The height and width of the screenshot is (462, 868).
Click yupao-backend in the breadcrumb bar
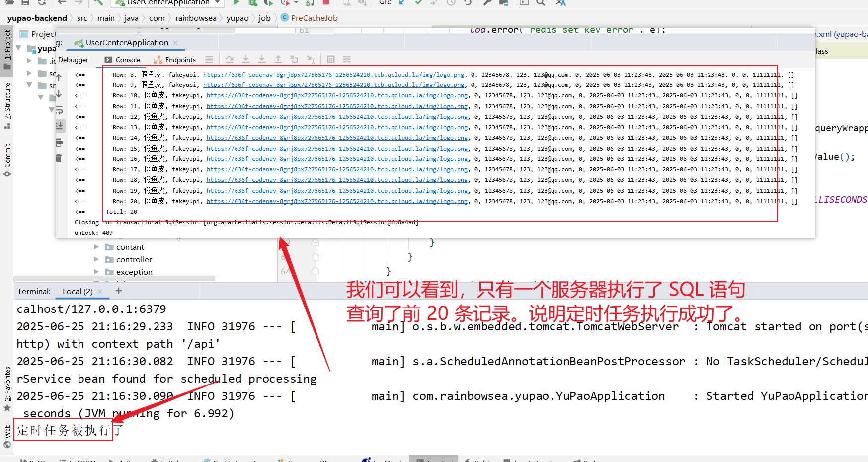tap(37, 18)
